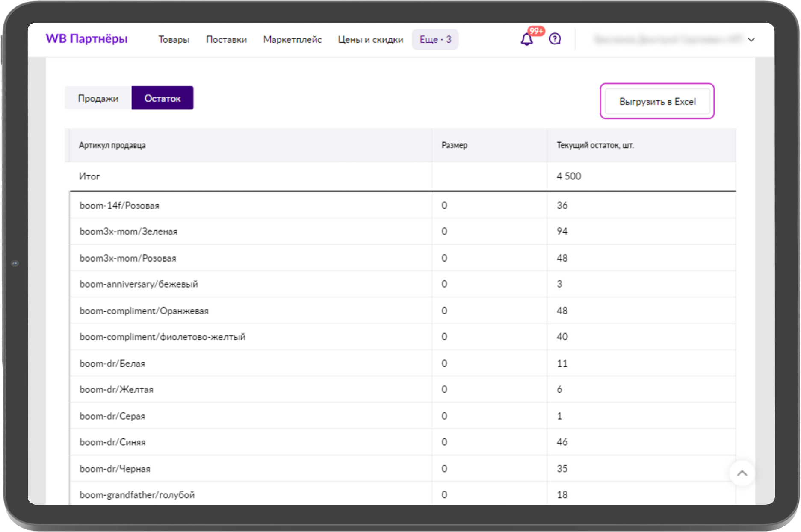Image resolution: width=801 pixels, height=532 pixels.
Task: Switch to the Продажи tab
Action: 98,98
